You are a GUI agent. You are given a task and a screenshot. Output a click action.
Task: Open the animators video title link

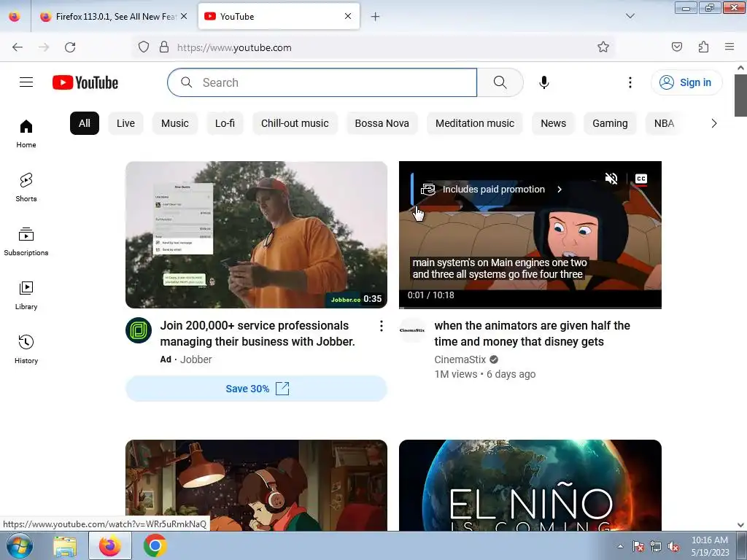point(532,333)
